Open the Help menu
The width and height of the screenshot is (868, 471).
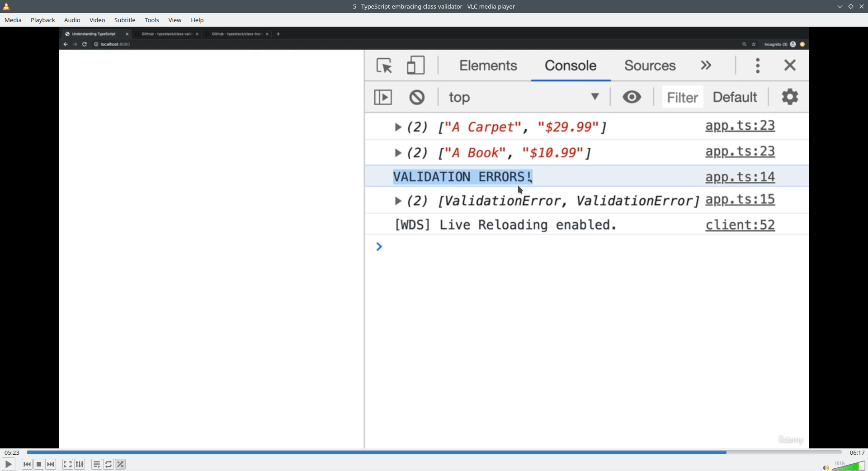click(x=198, y=20)
